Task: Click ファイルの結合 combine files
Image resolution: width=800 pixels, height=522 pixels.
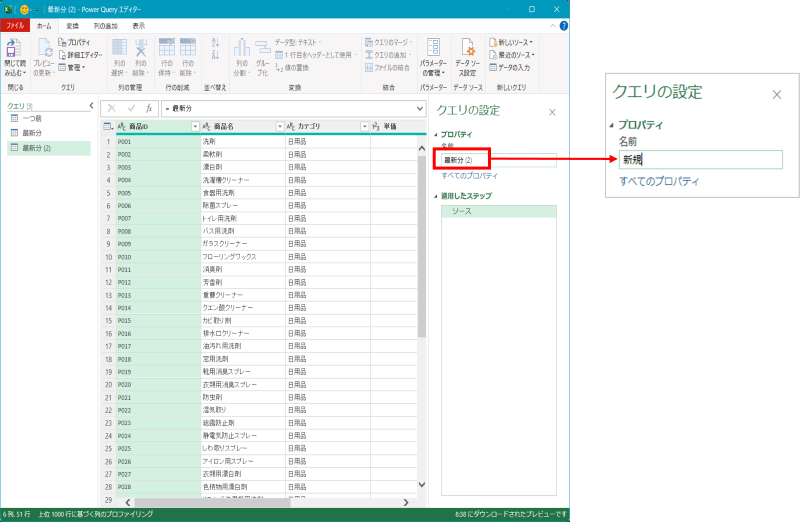Action: (x=387, y=67)
